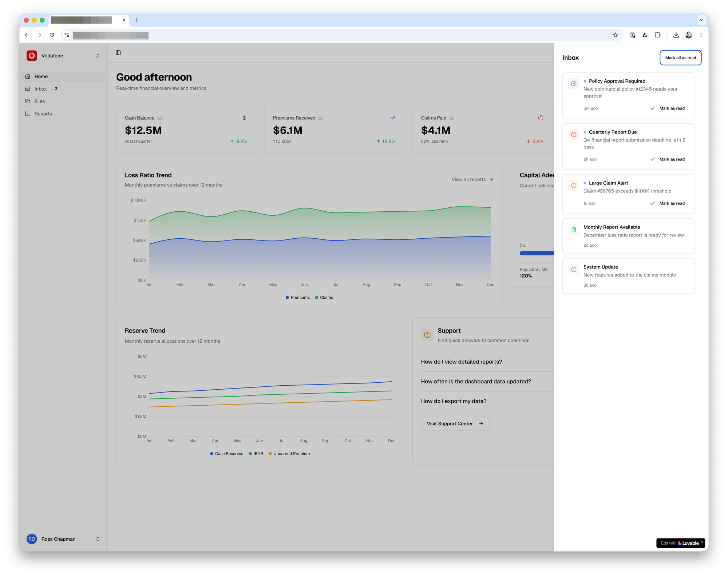Open the browser extensions puzzle icon

(x=657, y=35)
